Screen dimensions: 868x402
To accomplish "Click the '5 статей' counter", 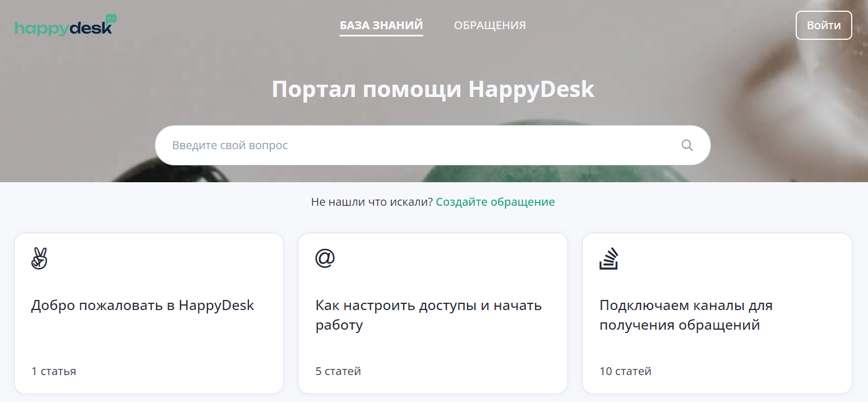I will [x=338, y=371].
